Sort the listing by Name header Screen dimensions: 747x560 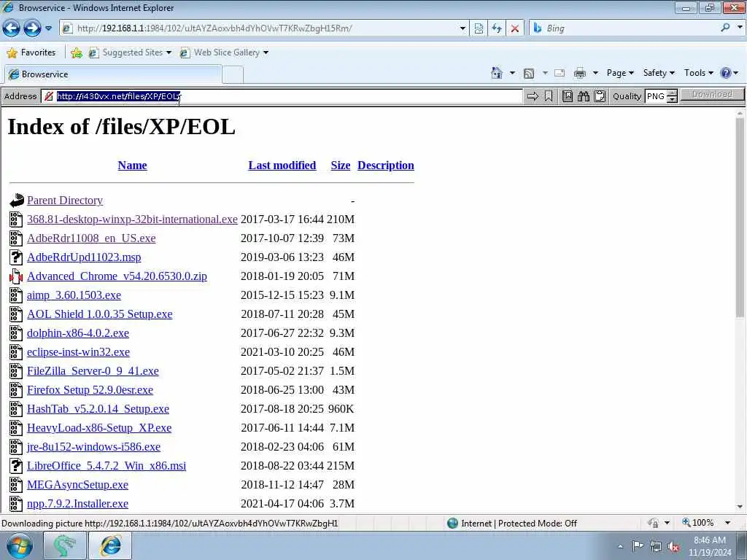point(133,166)
